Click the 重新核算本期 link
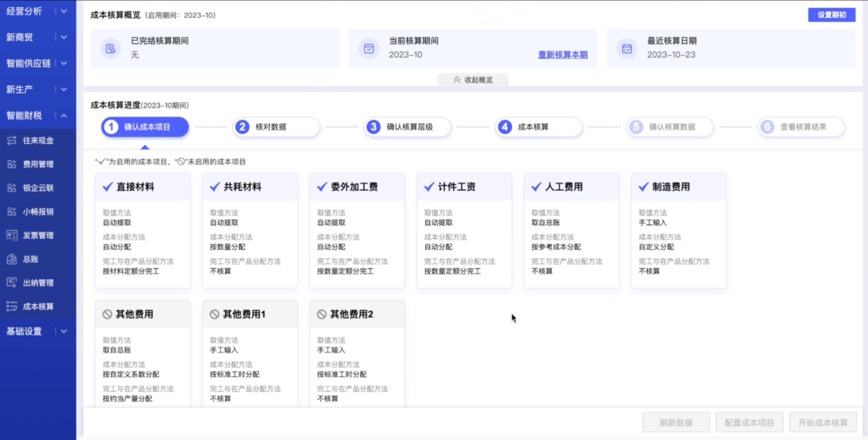 coord(563,55)
